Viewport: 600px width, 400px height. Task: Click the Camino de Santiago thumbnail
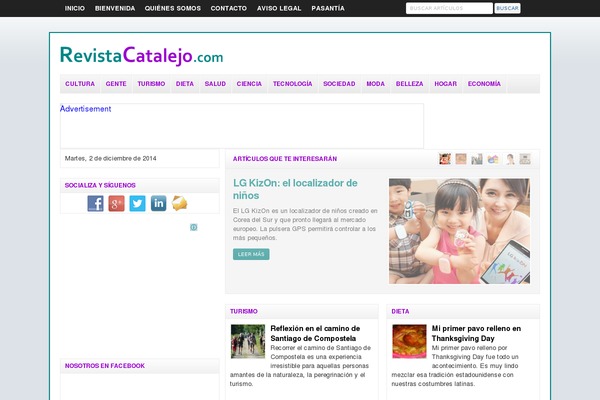point(248,341)
